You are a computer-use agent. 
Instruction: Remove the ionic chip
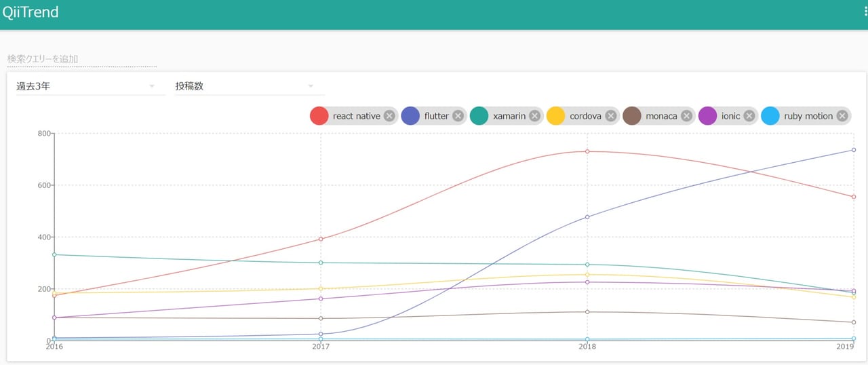[749, 116]
